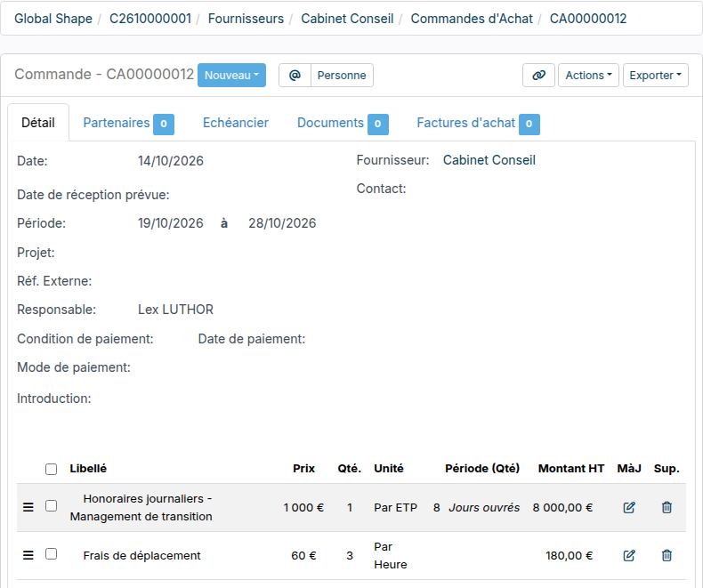The image size is (703, 588).
Task: Click period end date 28/10/2026
Action: (x=282, y=223)
